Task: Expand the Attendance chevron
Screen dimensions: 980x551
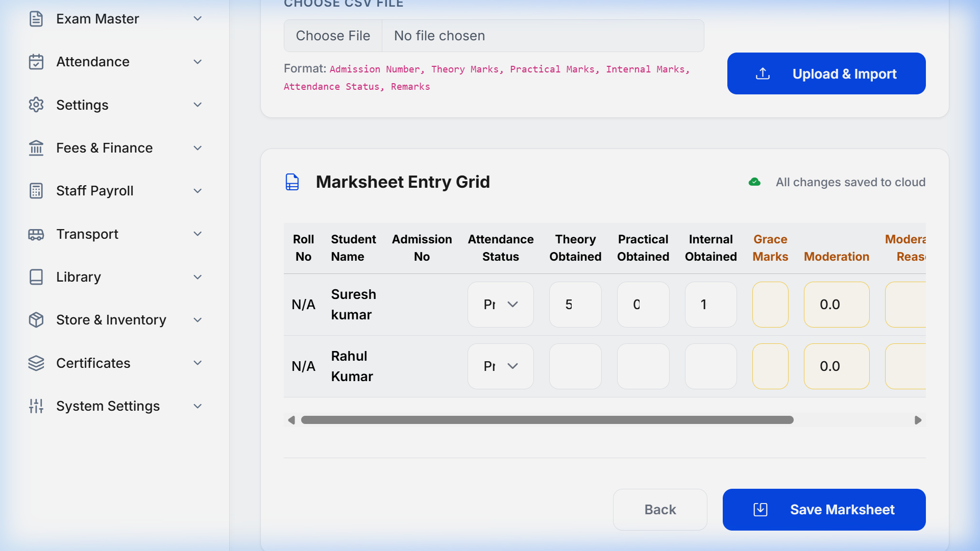Action: [x=198, y=62]
